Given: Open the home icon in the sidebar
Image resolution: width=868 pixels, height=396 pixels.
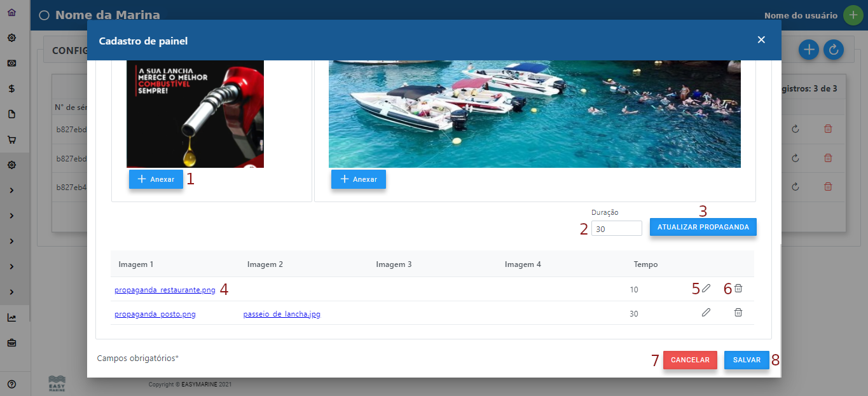Looking at the screenshot, I should coord(11,12).
